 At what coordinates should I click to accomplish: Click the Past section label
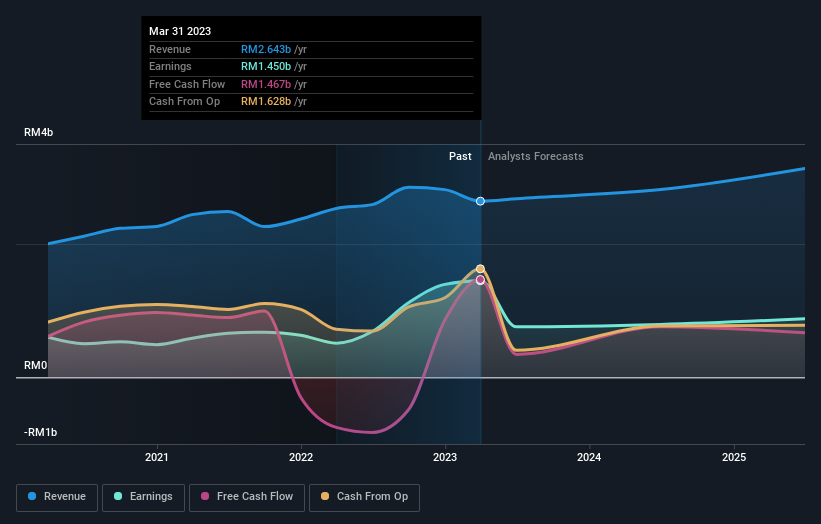tap(460, 156)
